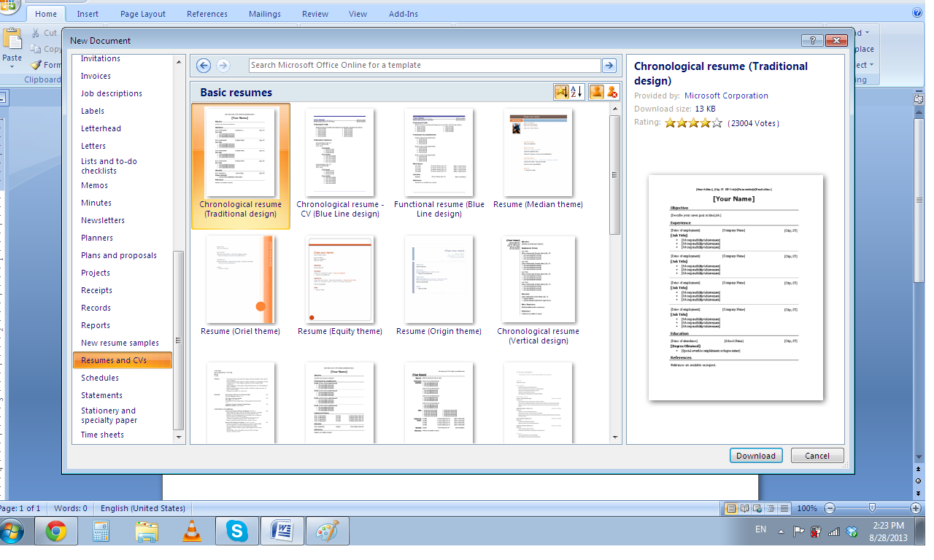Image resolution: width=934 pixels, height=560 pixels.
Task: Open the Schedules template category
Action: pos(100,378)
